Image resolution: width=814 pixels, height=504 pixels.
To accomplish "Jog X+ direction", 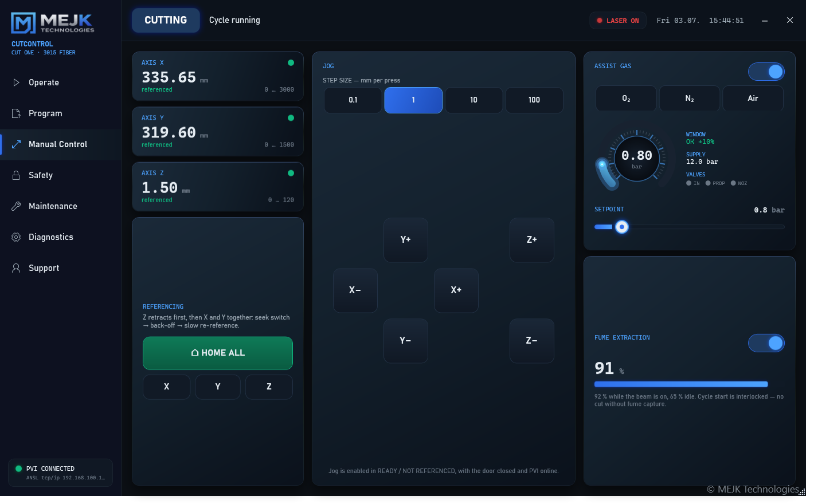I will (x=456, y=290).
